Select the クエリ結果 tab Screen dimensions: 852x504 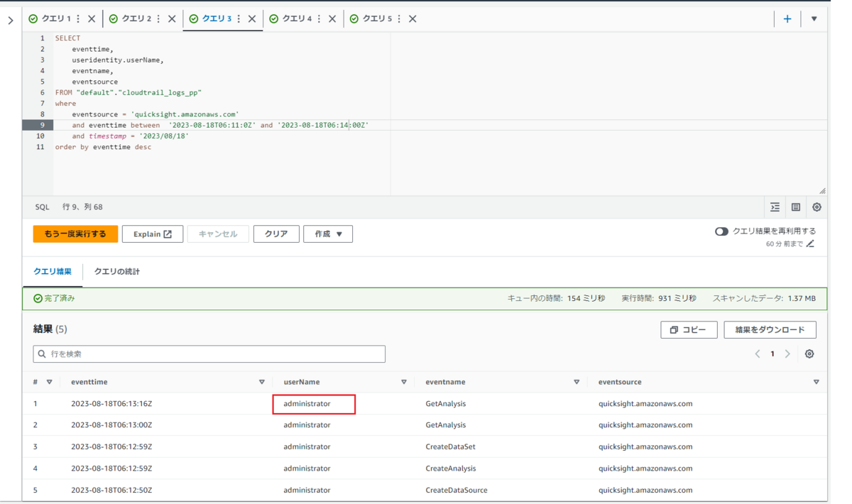pyautogui.click(x=53, y=272)
